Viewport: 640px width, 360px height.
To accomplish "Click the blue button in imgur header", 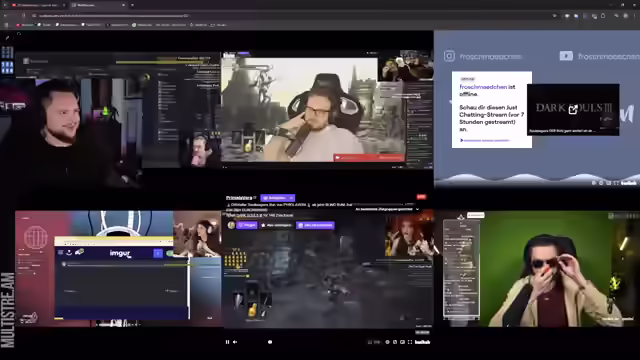I will tap(158, 253).
